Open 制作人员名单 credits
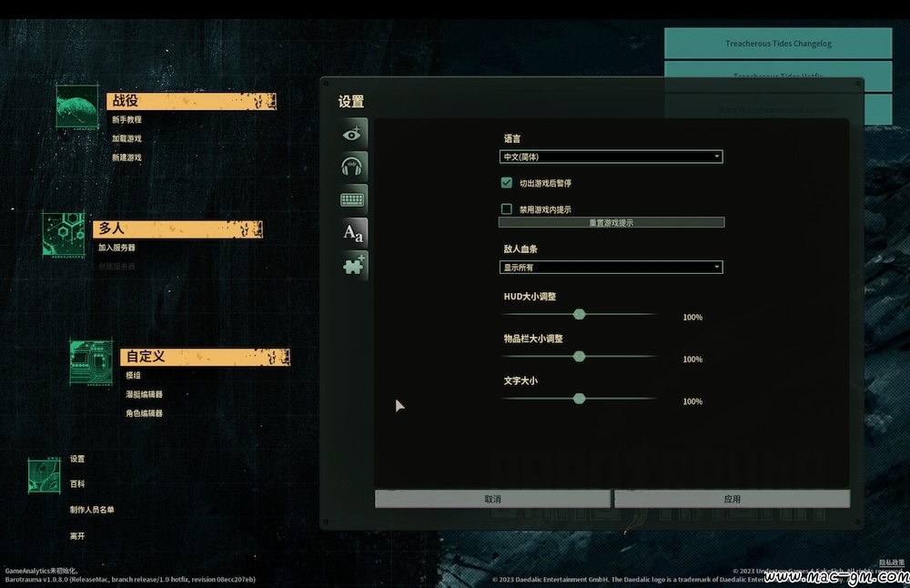The height and width of the screenshot is (588, 910). point(92,510)
